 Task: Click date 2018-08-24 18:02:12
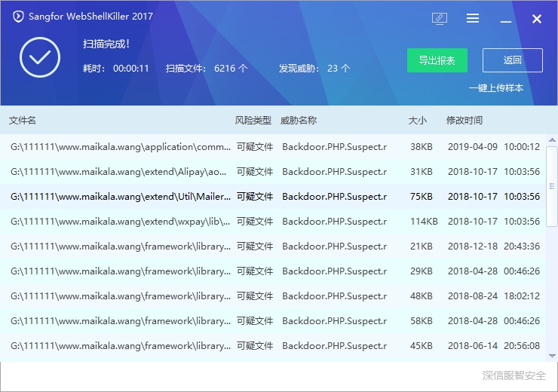[494, 296]
